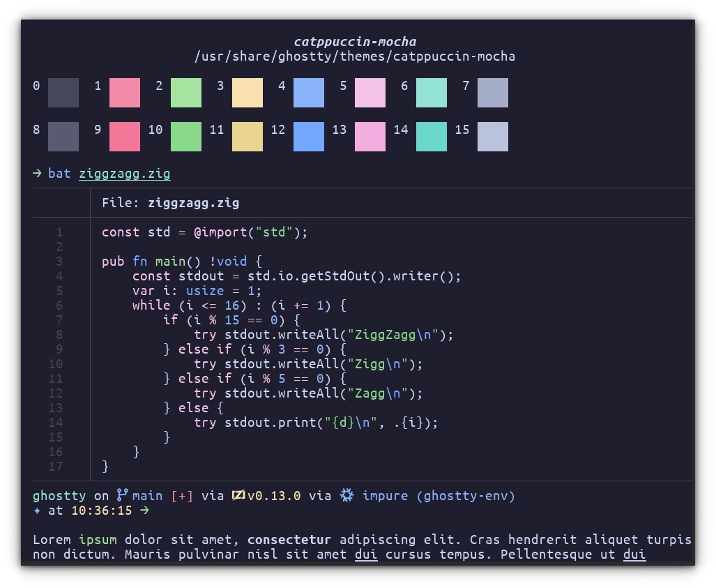Click the writeAll("Zagg\n") line
This screenshot has width=716, height=588.
tap(308, 393)
